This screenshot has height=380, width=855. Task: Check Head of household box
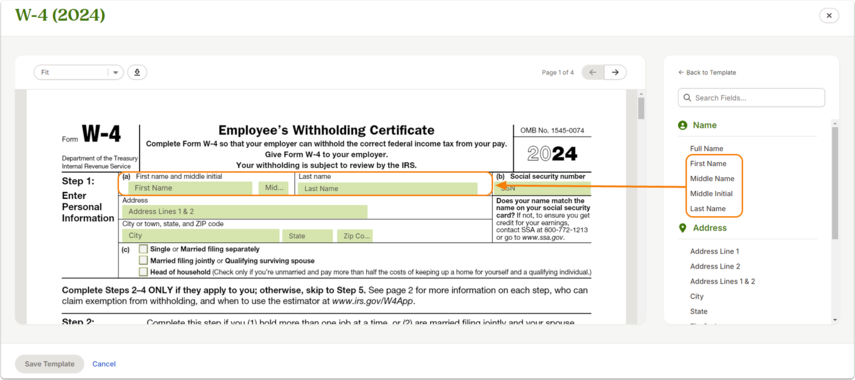[143, 272]
